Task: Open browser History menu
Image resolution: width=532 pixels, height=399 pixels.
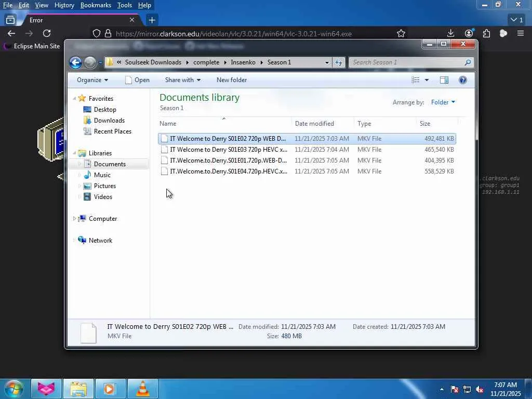Action: click(64, 5)
